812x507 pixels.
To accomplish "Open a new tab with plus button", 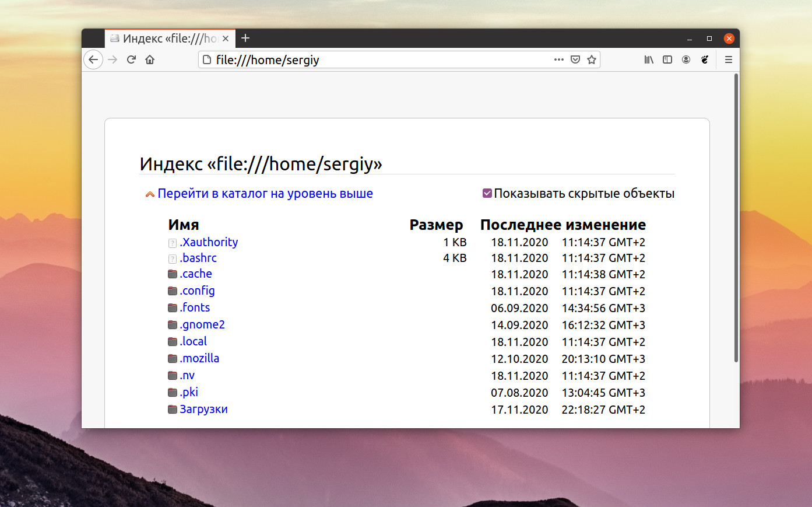I will (x=245, y=38).
